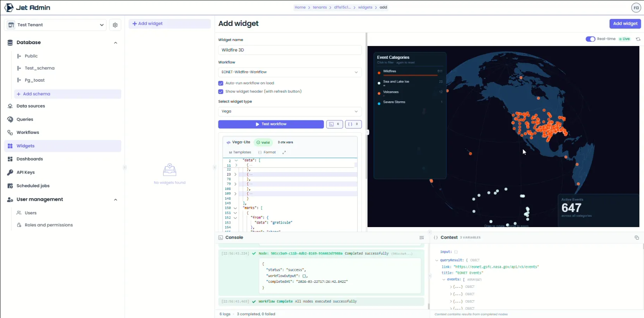Click the Context braces icon
644x318 pixels.
pos(436,238)
